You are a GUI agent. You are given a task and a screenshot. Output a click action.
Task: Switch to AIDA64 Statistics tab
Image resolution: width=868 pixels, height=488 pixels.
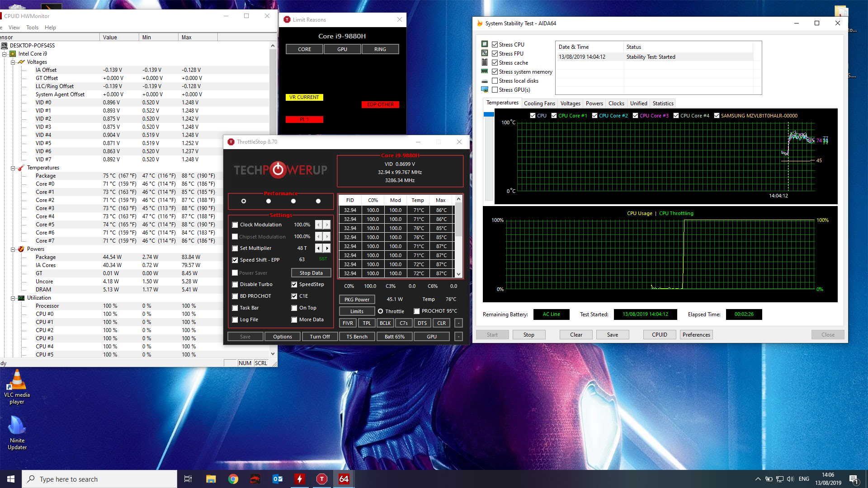663,103
